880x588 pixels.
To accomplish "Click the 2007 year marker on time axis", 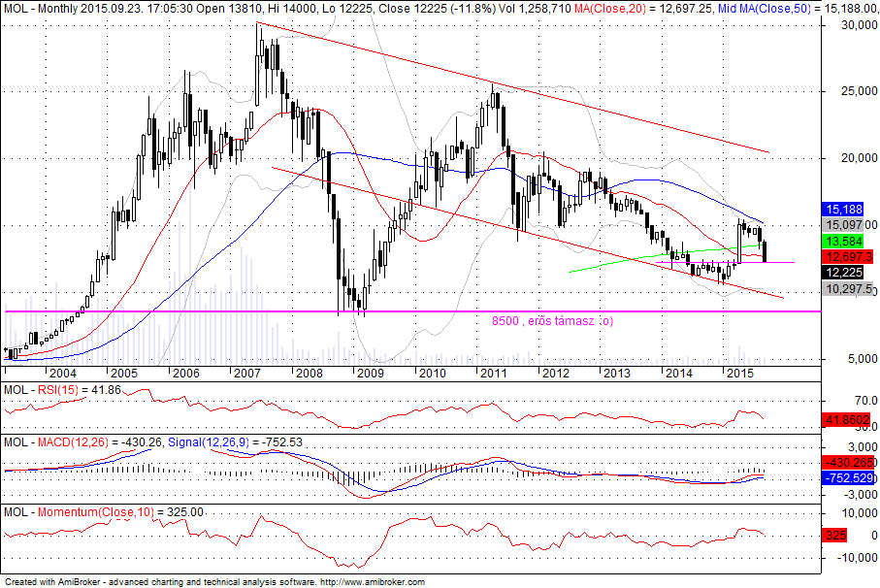I will (x=247, y=374).
